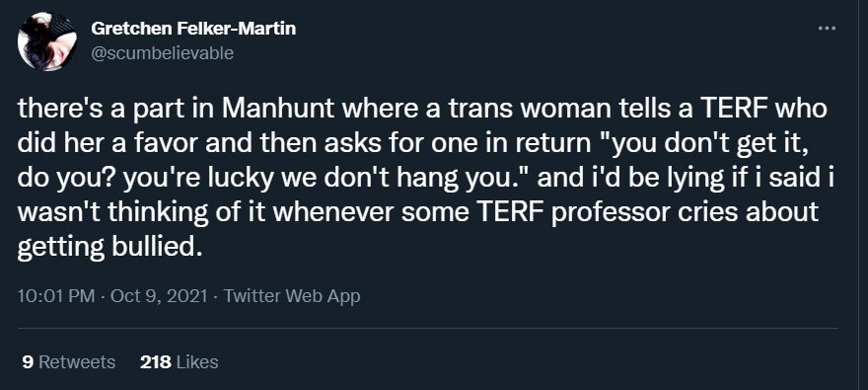Click the number 9 retweet count
Viewport: 868px width, 390px height.
[x=28, y=362]
